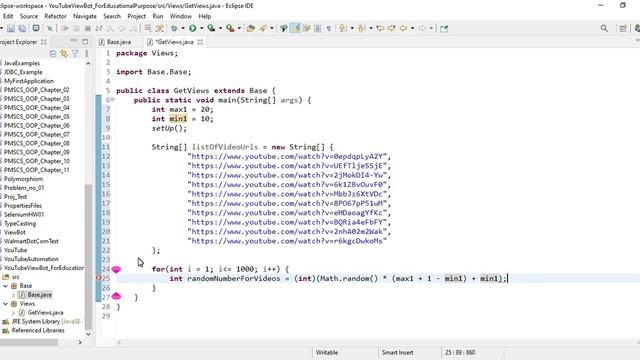Image resolution: width=640 pixels, height=360 pixels.
Task: Open the Run dropdown arrow
Action: (x=202, y=28)
